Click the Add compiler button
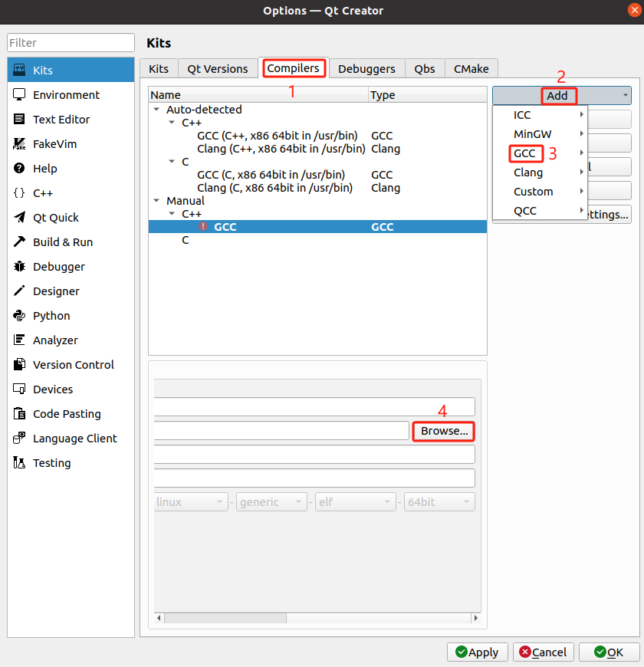Image resolution: width=644 pixels, height=667 pixels. pyautogui.click(x=562, y=95)
